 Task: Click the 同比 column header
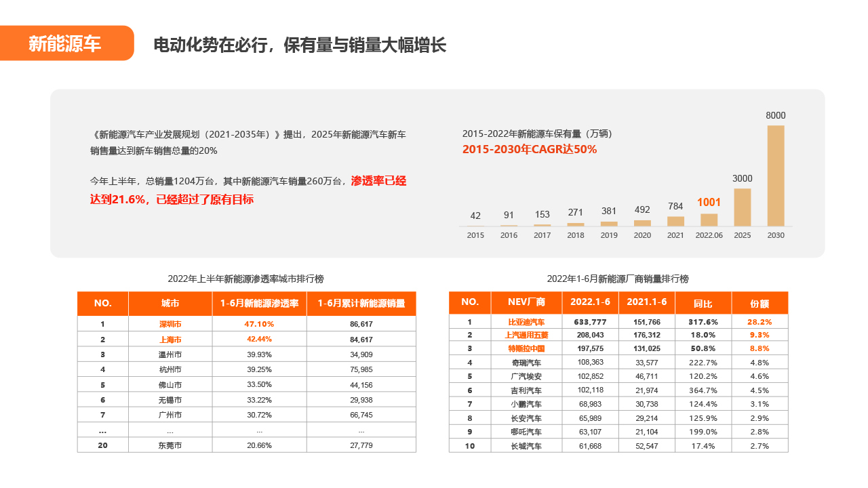(703, 302)
